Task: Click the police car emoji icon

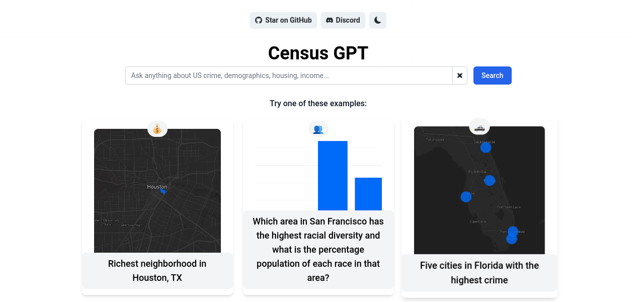Action: [x=479, y=127]
